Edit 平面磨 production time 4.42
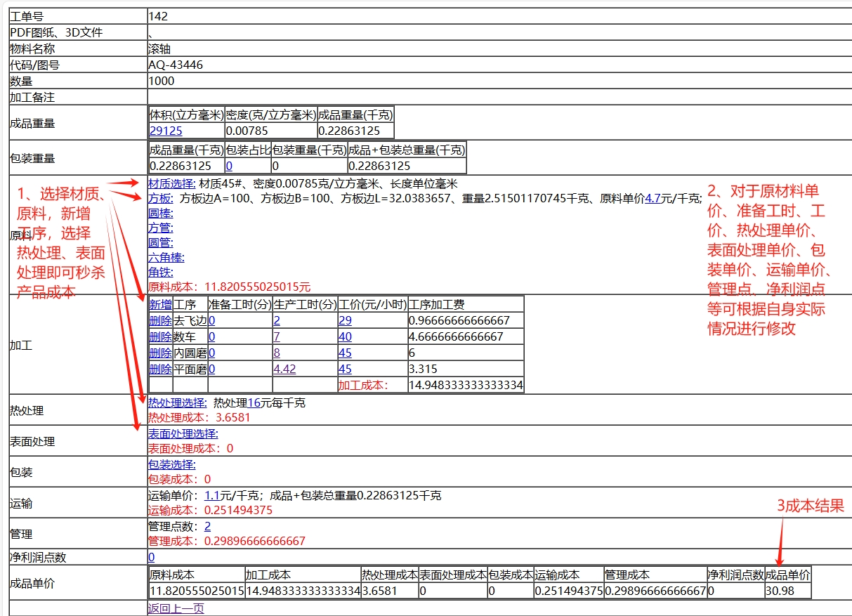 coord(284,369)
